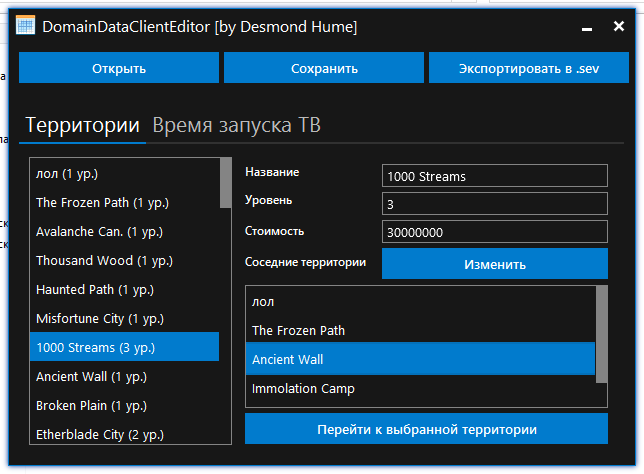Focus the Стоимость input field

point(494,232)
